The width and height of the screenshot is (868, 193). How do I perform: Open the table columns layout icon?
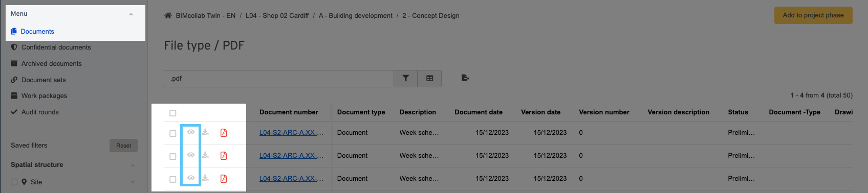point(430,79)
